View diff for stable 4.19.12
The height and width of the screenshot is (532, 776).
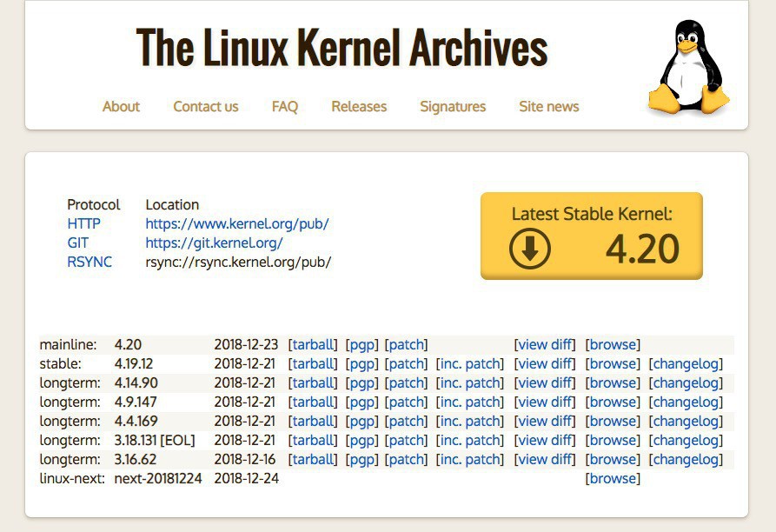(x=545, y=363)
